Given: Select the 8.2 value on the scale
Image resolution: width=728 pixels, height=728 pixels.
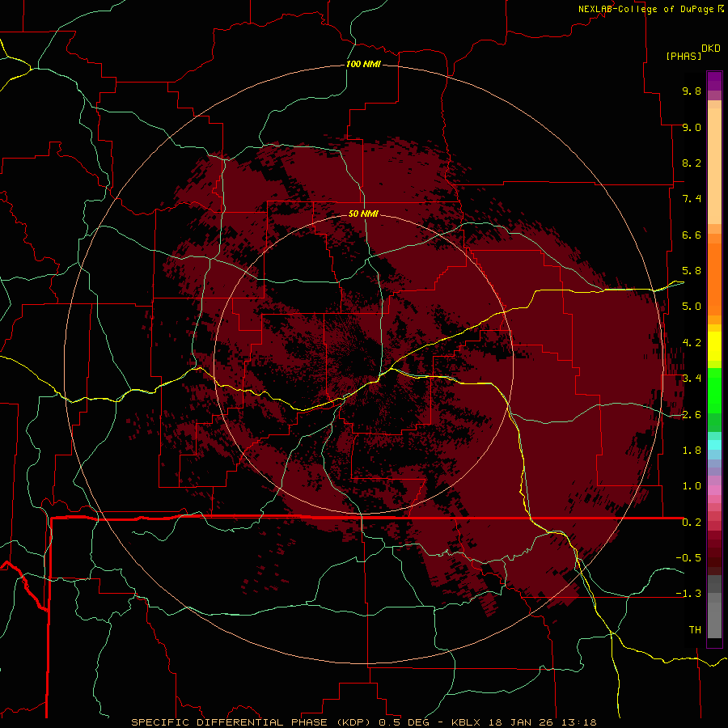Looking at the screenshot, I should (x=692, y=163).
